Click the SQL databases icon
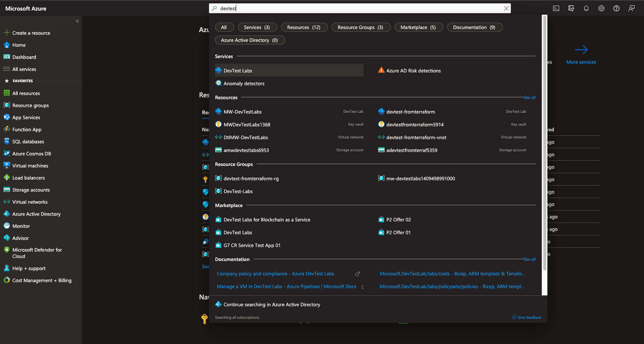 click(6, 141)
